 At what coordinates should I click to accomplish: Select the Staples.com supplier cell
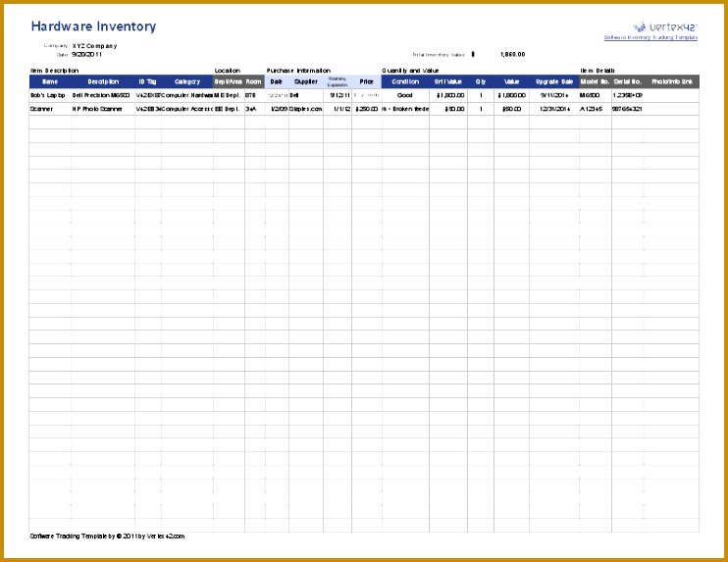point(306,109)
